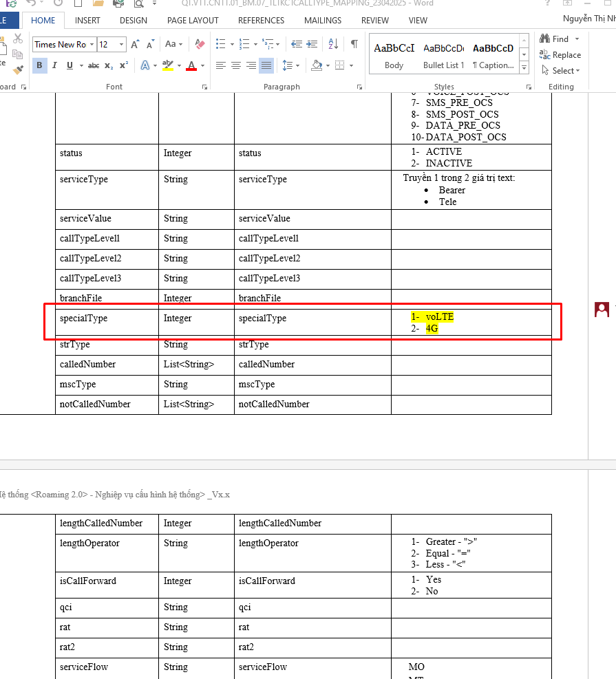Viewport: 616px width, 679px height.
Task: Toggle Italic formatting
Action: tap(54, 65)
